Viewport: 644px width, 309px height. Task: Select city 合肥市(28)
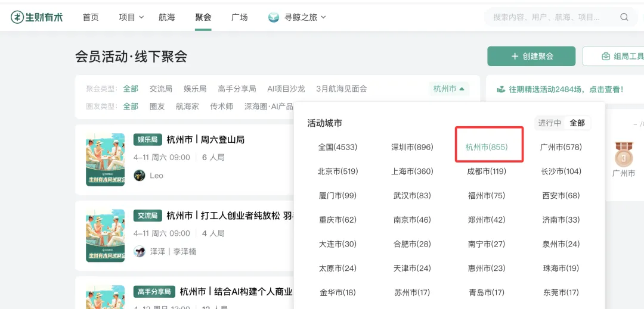(413, 244)
